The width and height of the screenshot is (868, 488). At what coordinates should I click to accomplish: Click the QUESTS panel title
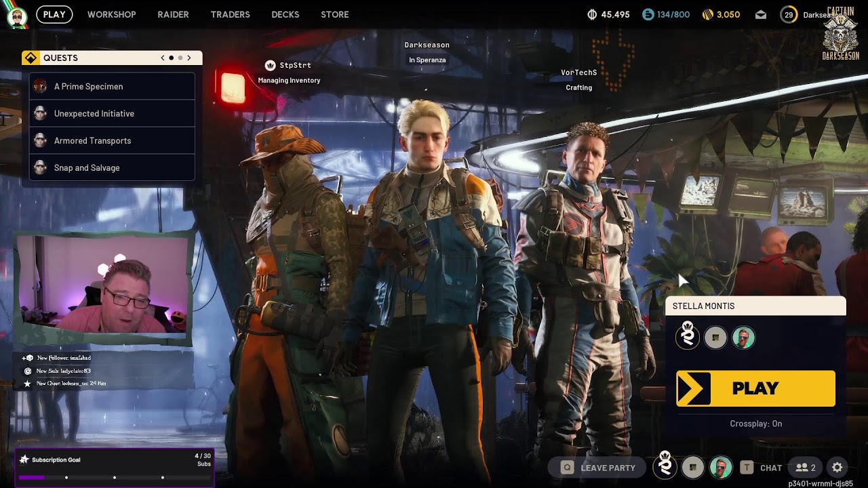(60, 58)
